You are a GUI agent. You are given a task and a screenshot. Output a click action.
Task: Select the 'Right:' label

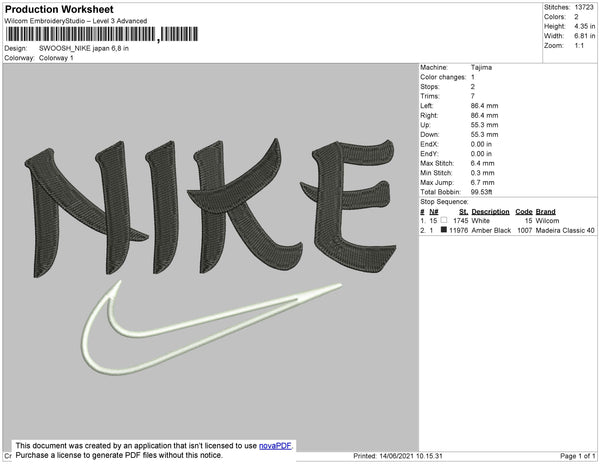click(429, 115)
